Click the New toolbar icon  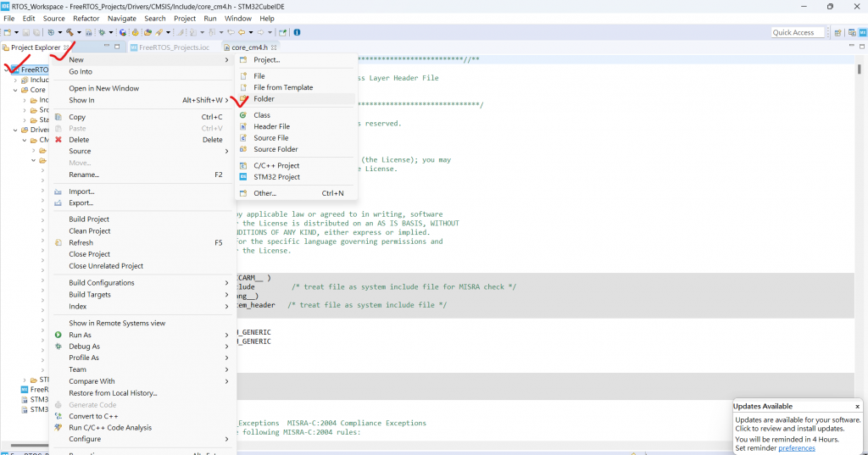click(x=8, y=33)
